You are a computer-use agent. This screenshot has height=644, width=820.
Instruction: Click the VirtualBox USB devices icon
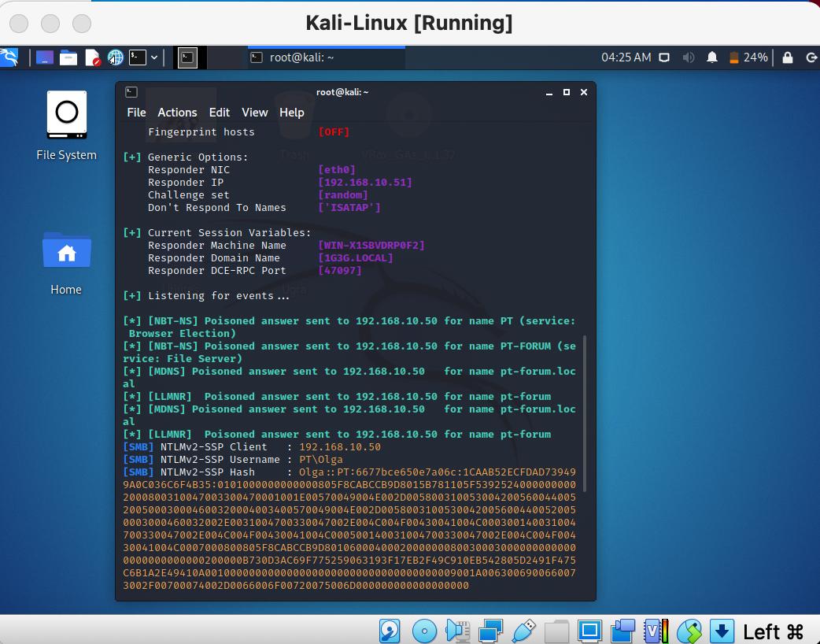[523, 631]
